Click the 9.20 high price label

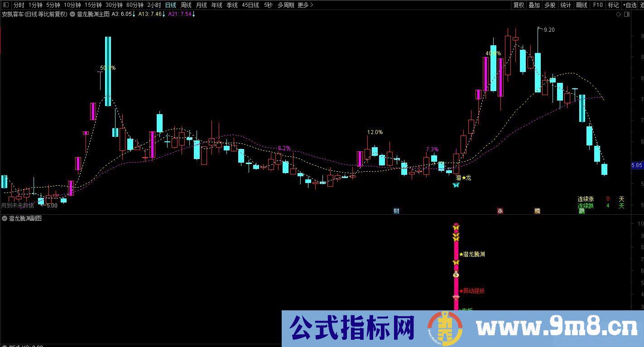(x=549, y=29)
